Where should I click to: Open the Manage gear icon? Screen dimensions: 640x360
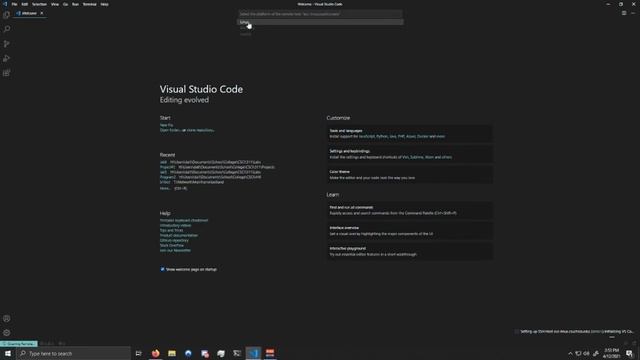(x=7, y=333)
